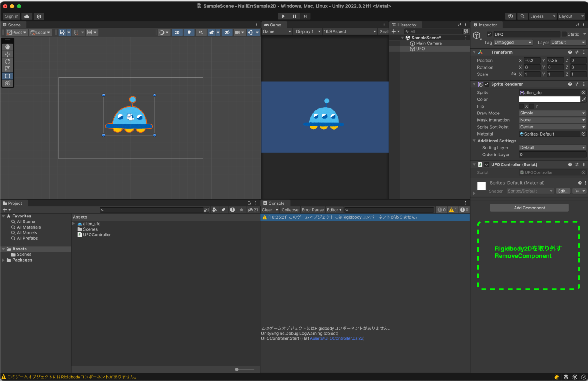Open UFOController.cs via the console stack trace link

(x=336, y=338)
